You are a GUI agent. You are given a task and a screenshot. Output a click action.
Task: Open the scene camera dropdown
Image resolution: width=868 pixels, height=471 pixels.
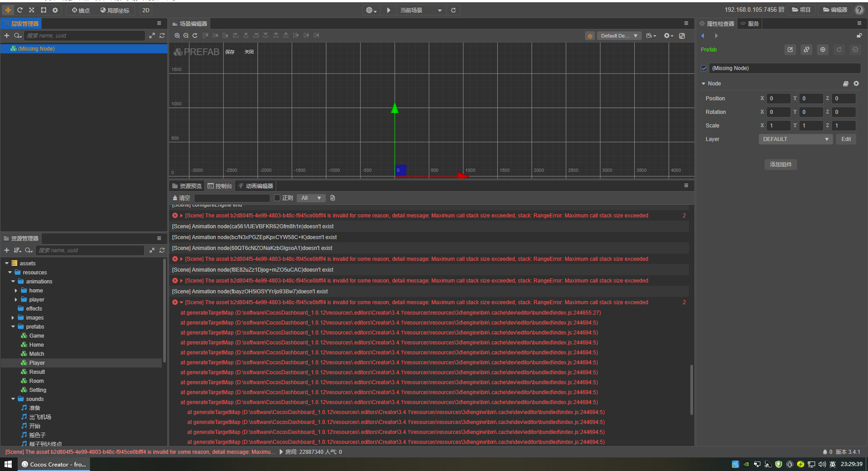[x=651, y=36]
